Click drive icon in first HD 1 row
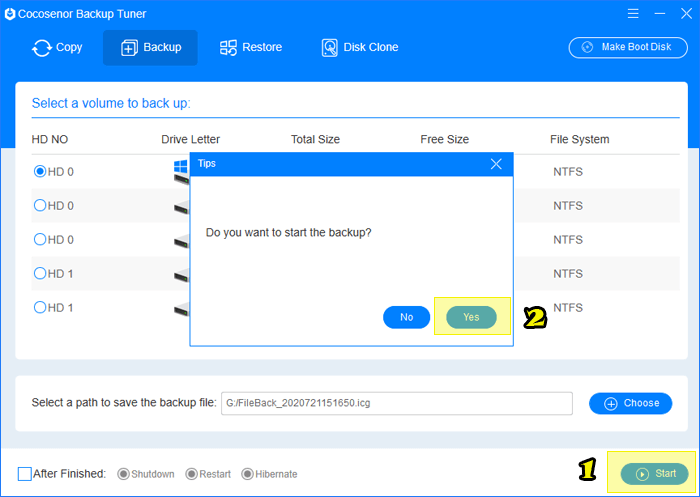This screenshot has height=497, width=700. tap(181, 275)
